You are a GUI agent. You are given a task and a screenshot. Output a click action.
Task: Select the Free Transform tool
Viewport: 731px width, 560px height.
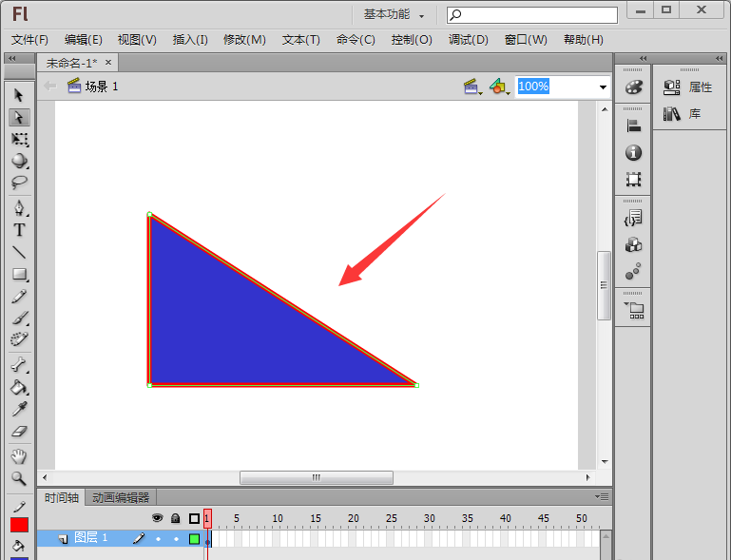click(x=19, y=139)
